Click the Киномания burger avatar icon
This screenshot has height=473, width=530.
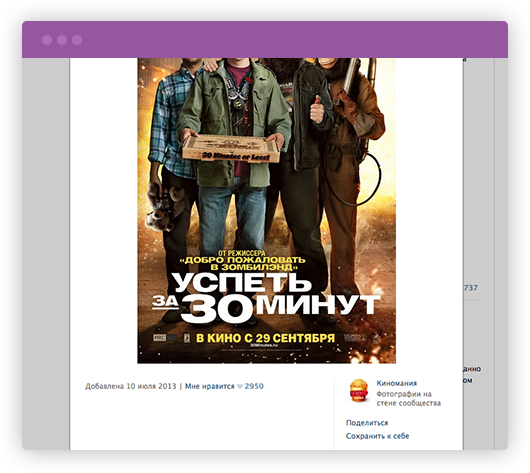pyautogui.click(x=359, y=391)
